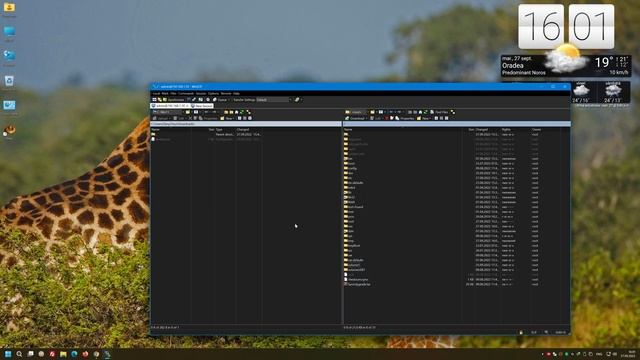
Task: Click the lock icon in WinSCP status bar
Action: [x=521, y=332]
